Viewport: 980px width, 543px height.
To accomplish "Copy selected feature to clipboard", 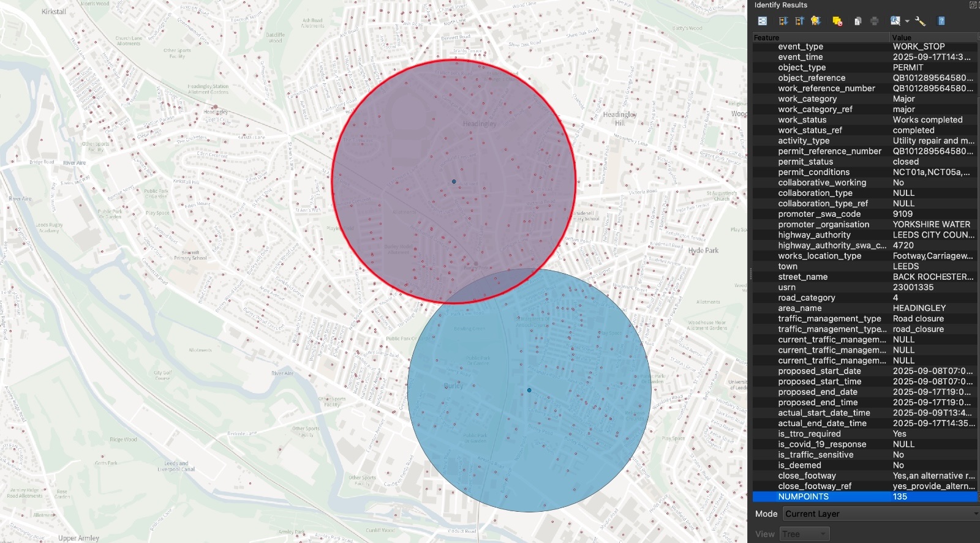I will point(858,21).
